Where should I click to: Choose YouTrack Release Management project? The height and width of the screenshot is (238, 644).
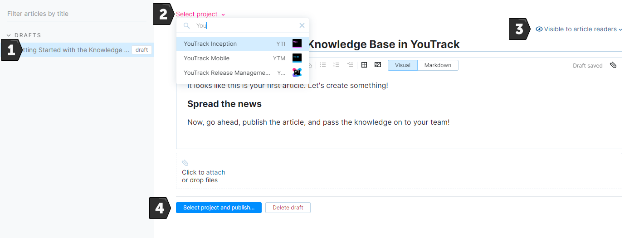[x=243, y=73]
